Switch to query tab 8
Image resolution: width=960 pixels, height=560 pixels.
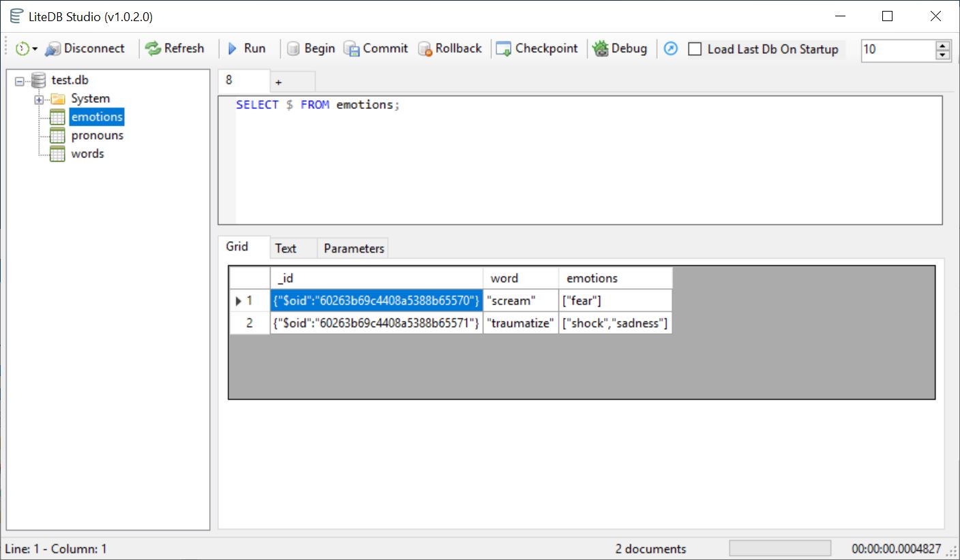(x=243, y=80)
